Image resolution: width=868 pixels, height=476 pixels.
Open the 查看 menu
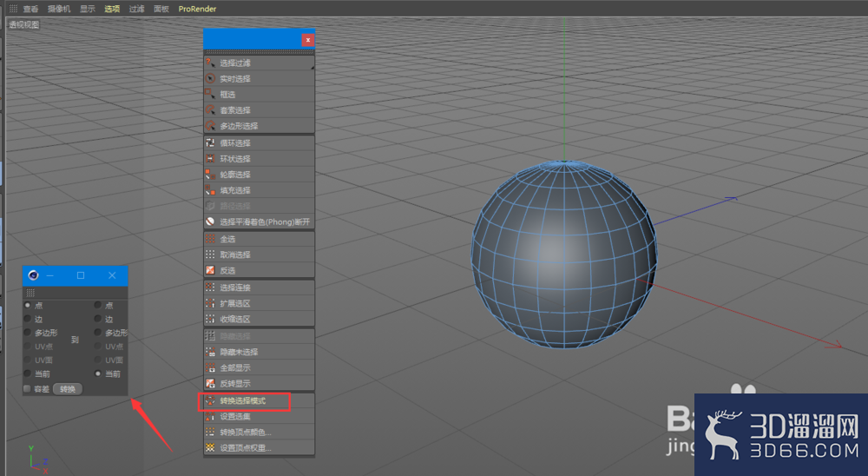pos(30,9)
